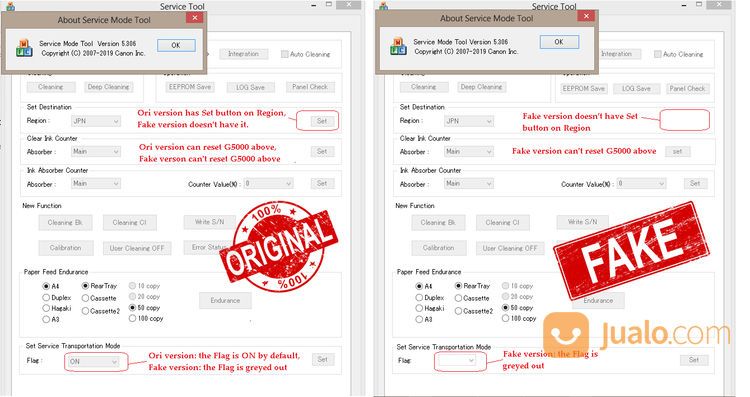Open Ink Absorber Counter Absorber dropdown, right window
Screen dimensions: 750x397
tap(469, 184)
